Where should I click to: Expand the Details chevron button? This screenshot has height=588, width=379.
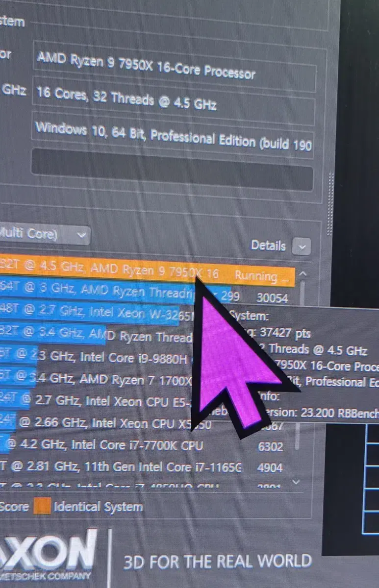pos(302,246)
